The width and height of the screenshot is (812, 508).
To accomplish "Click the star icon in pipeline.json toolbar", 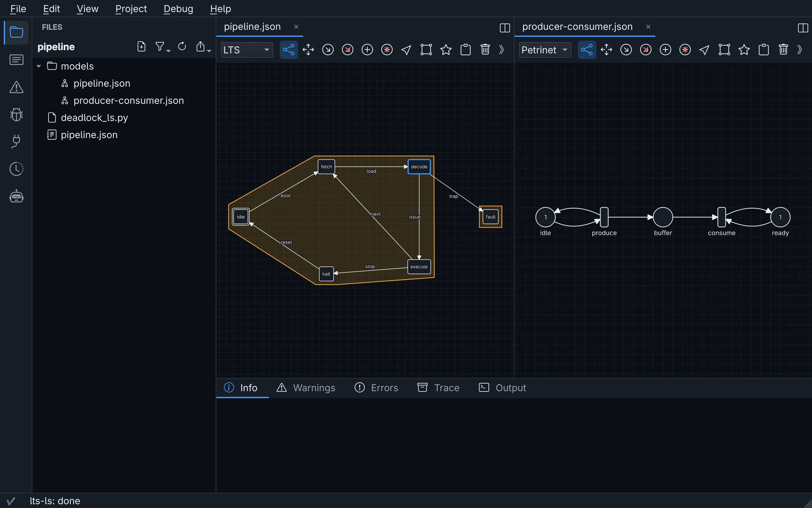I will pyautogui.click(x=446, y=50).
